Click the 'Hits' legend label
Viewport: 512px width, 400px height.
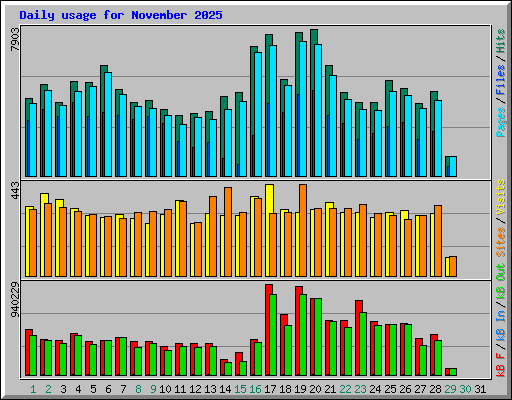pos(500,41)
